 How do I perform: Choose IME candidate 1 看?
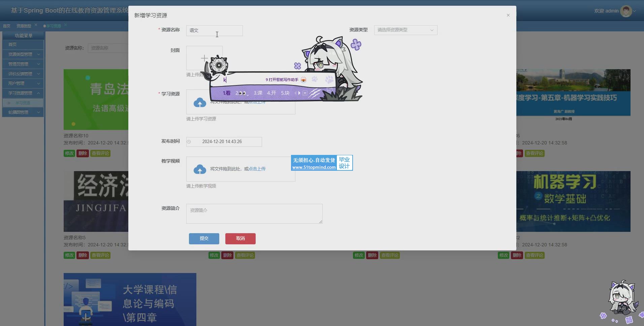click(x=227, y=93)
